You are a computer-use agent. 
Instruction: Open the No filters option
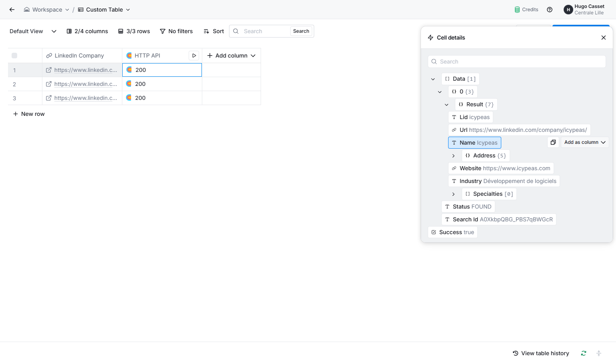pyautogui.click(x=176, y=31)
